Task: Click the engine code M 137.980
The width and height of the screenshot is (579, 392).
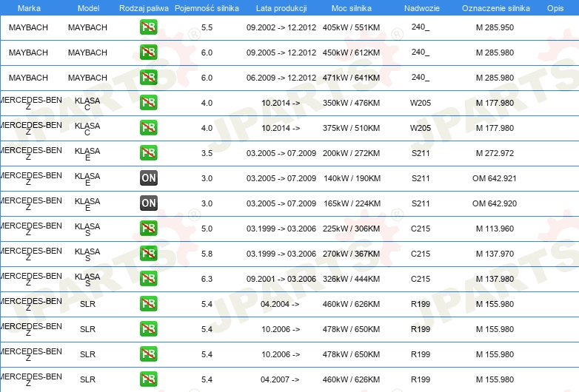Action: tap(495, 279)
